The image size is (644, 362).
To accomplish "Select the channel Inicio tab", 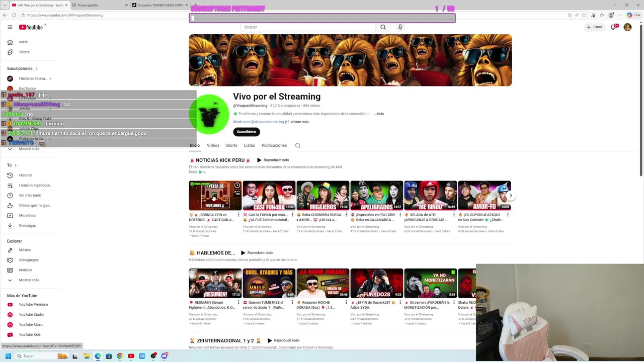I will 195,146.
